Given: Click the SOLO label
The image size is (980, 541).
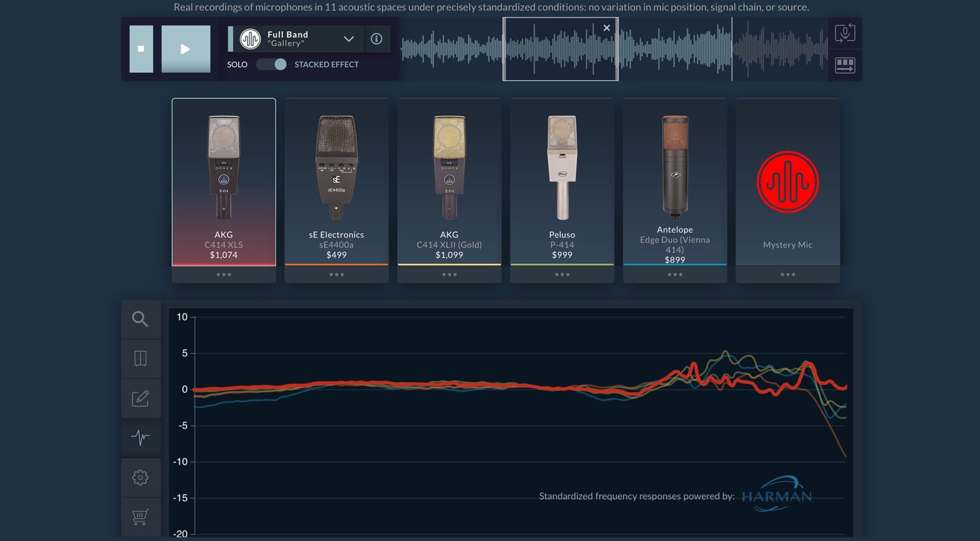Looking at the screenshot, I should point(237,64).
